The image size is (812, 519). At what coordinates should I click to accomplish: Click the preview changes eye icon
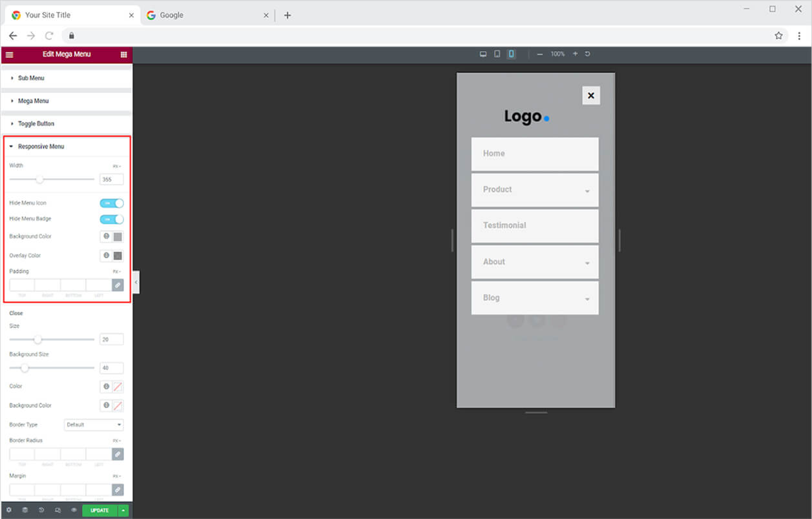pyautogui.click(x=74, y=511)
